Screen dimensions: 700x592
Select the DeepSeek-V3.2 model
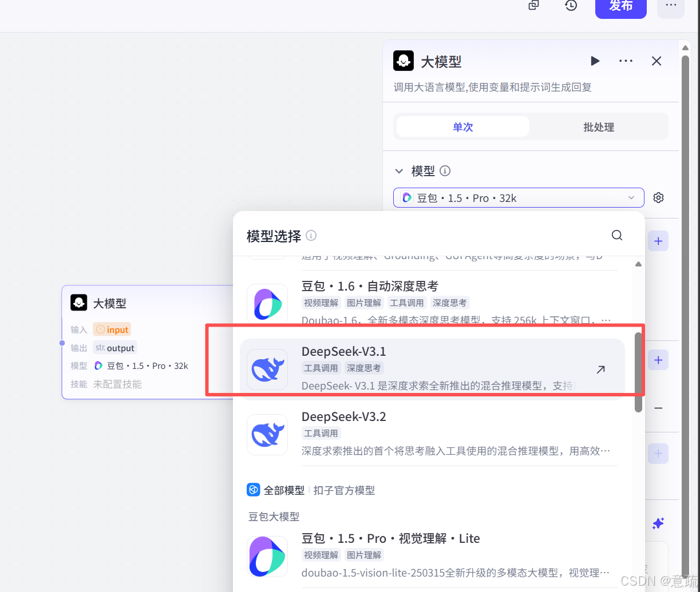[432, 435]
